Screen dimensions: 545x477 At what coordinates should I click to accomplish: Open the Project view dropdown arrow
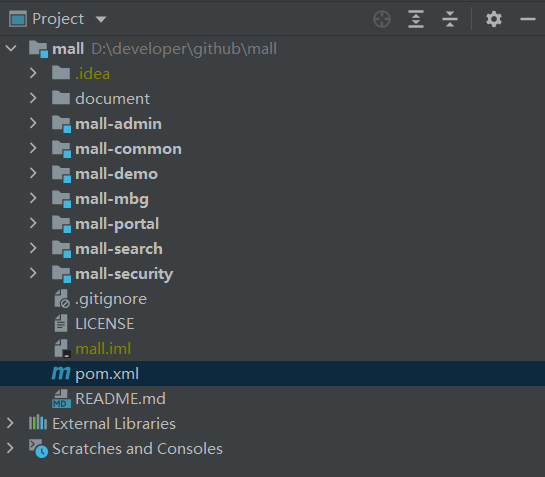click(101, 19)
